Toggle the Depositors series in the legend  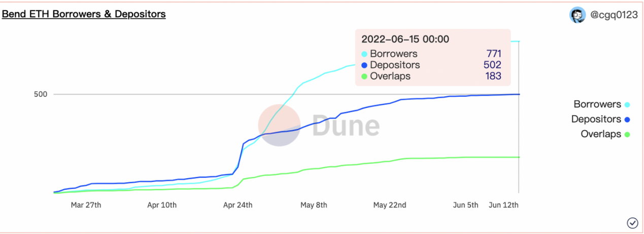click(596, 120)
